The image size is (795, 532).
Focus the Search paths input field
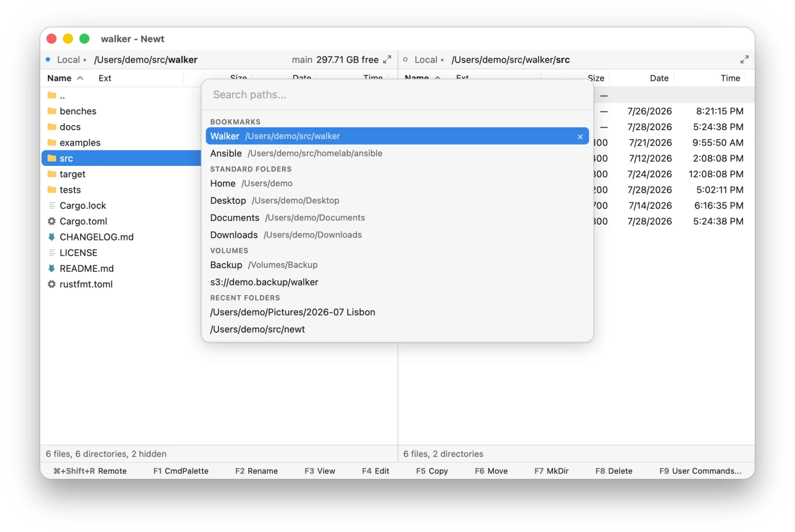[397, 95]
